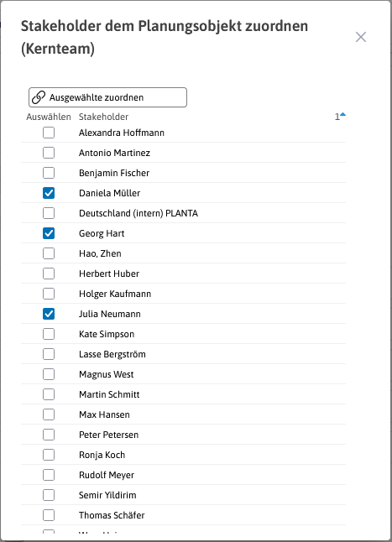Screen dimensions: 392x542
Task: Uncheck the Daniela Müller checkbox
Action: [49, 193]
